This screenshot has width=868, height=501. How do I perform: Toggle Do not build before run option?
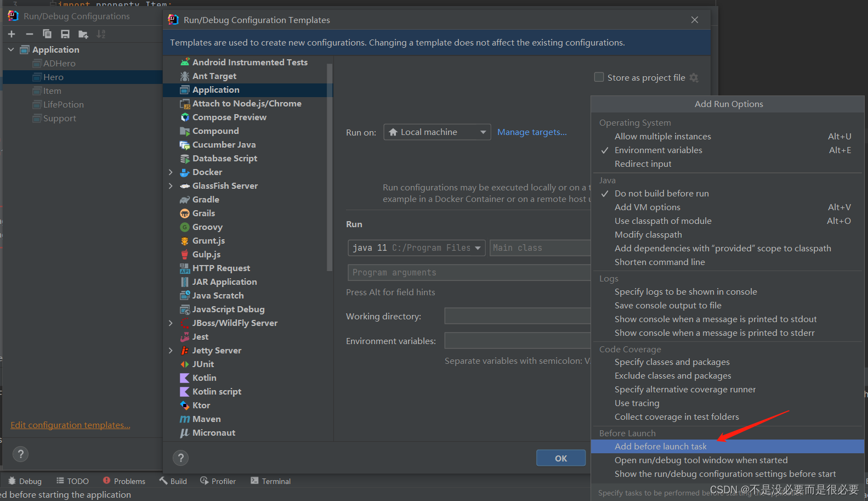(661, 194)
